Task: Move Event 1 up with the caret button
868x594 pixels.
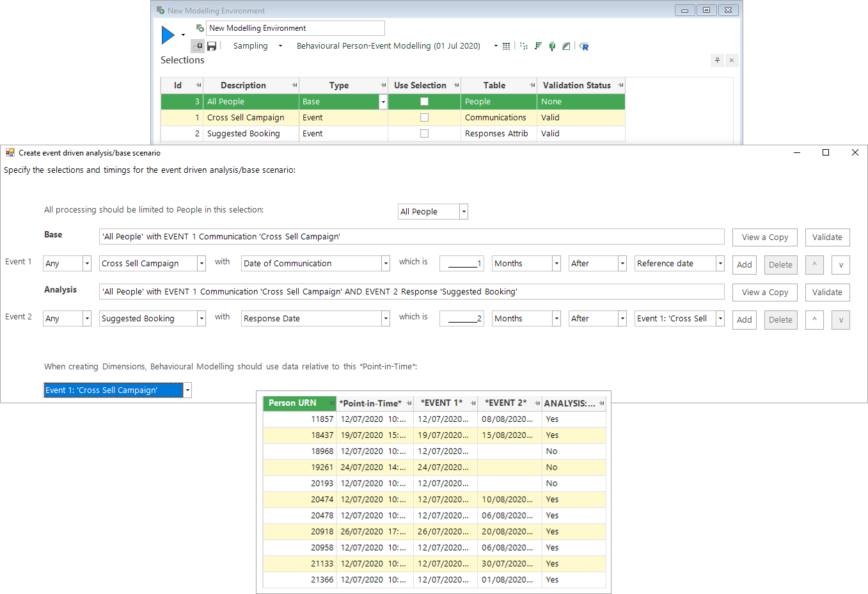Action: click(x=814, y=264)
